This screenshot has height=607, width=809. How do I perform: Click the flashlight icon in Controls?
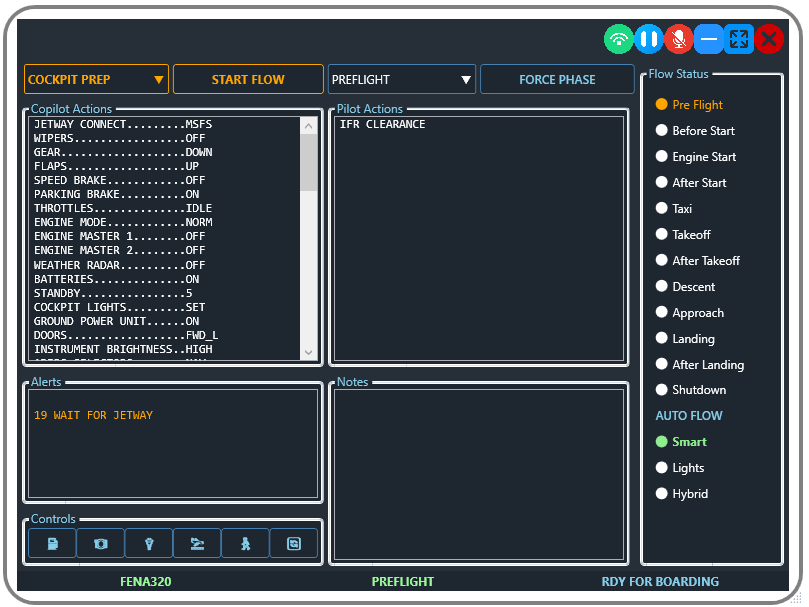[x=149, y=543]
